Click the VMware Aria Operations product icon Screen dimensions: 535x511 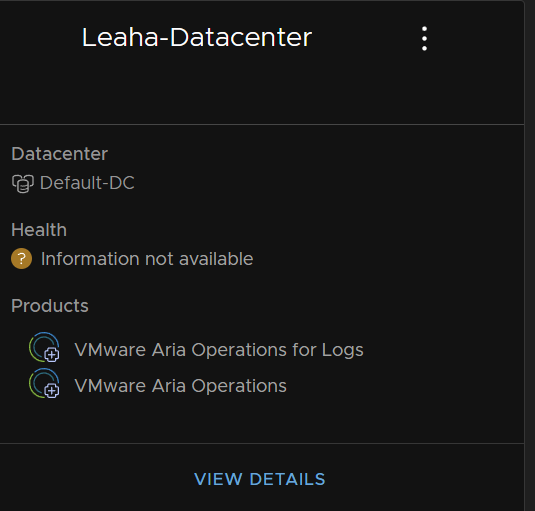pyautogui.click(x=44, y=383)
